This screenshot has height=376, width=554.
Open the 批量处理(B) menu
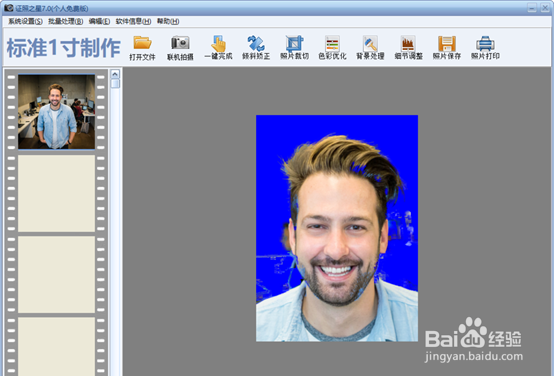66,22
